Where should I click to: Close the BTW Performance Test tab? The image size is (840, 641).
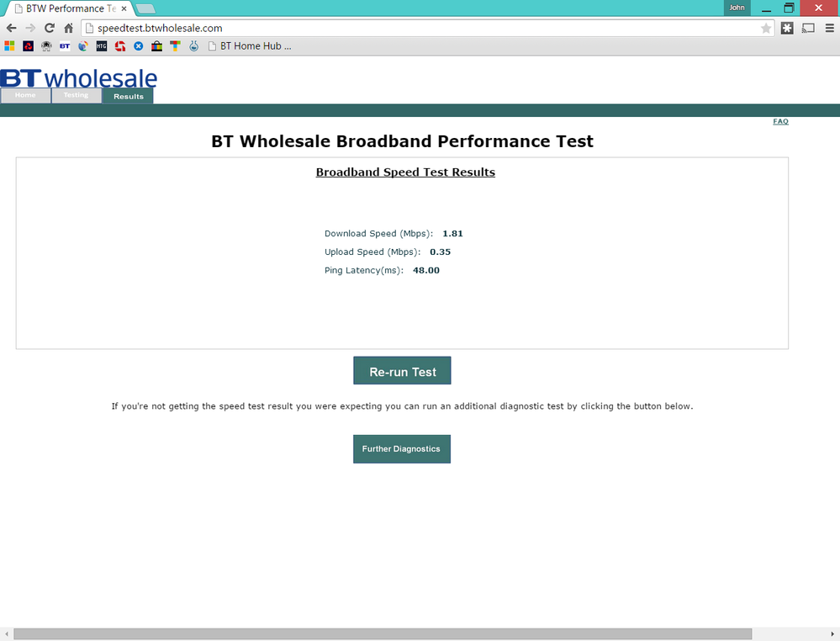point(124,8)
